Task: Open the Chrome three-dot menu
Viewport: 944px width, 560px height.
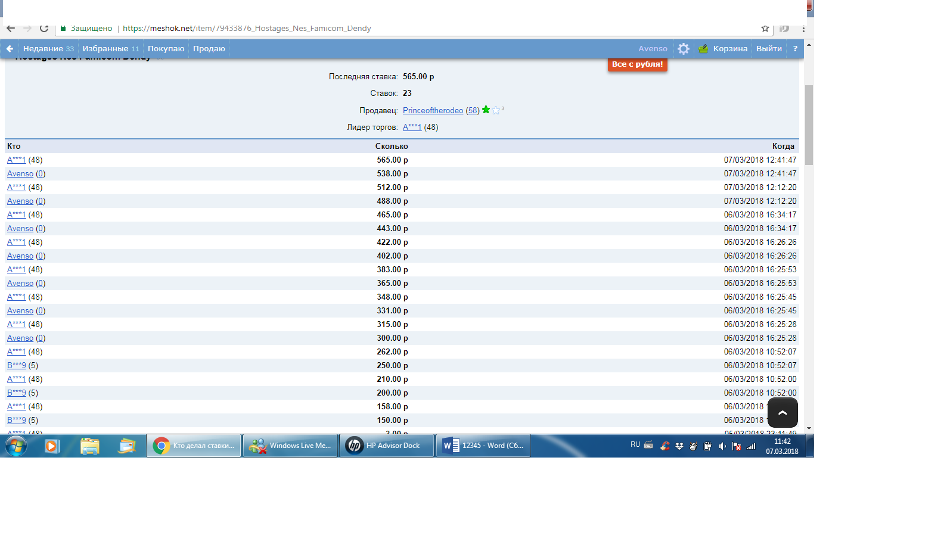Action: tap(803, 29)
